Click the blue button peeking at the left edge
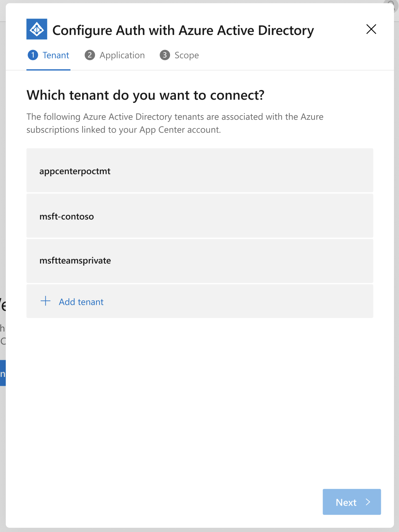Viewport: 399px width, 532px height. pos(2,373)
